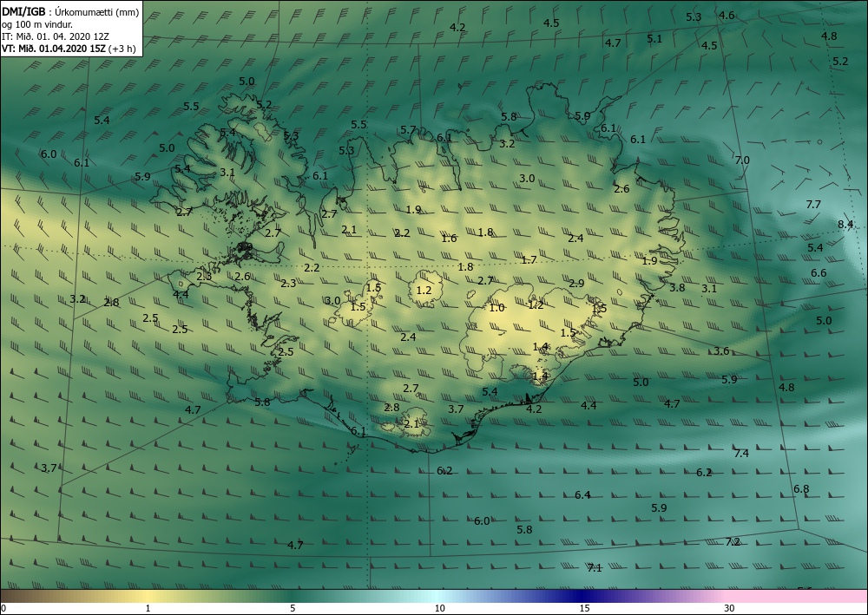Click the map value 7.0
The image size is (868, 615).
(x=742, y=160)
